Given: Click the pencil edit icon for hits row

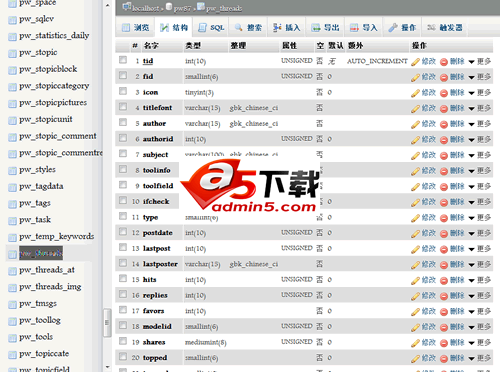Looking at the screenshot, I should (415, 281).
